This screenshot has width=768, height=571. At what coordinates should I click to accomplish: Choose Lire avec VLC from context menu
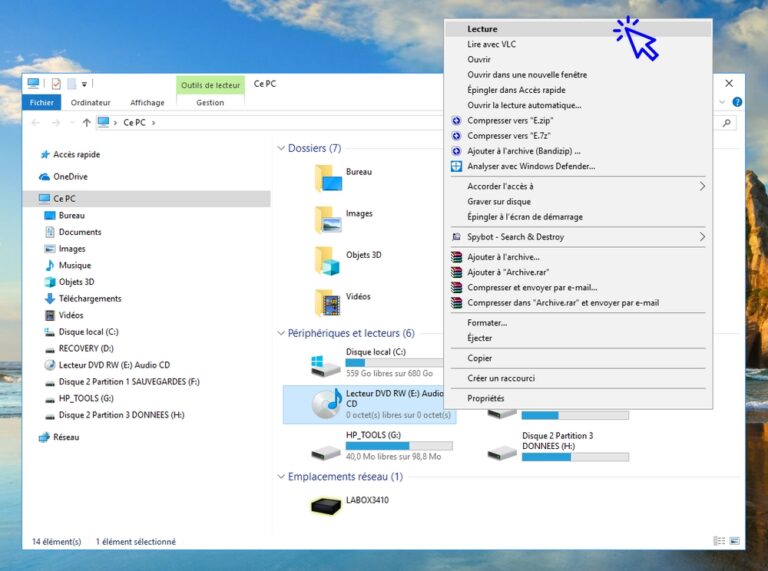tap(491, 44)
